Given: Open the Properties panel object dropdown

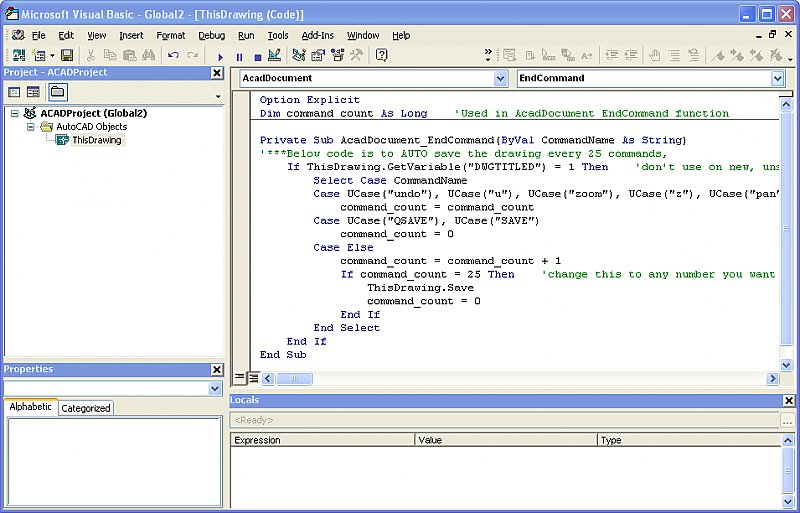Looking at the screenshot, I should [x=215, y=388].
